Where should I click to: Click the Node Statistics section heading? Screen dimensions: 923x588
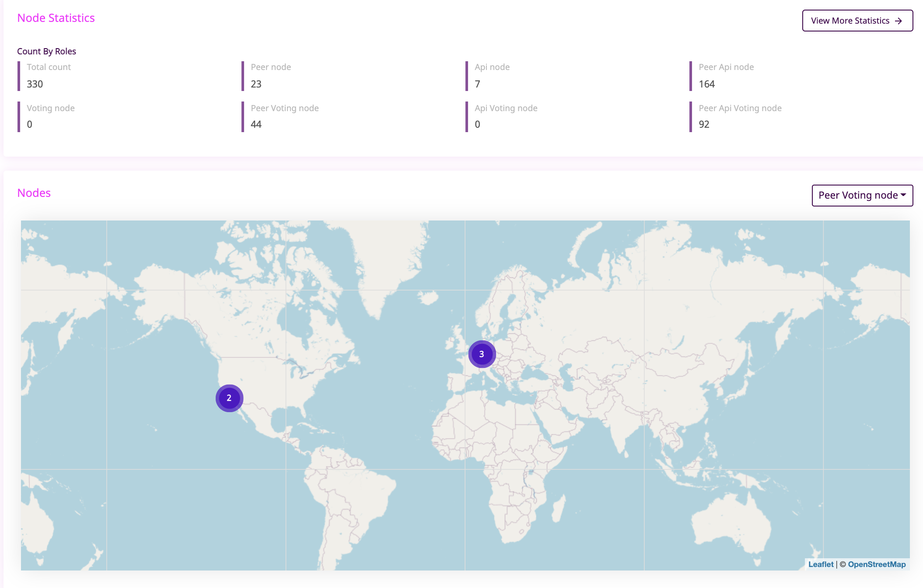[56, 18]
